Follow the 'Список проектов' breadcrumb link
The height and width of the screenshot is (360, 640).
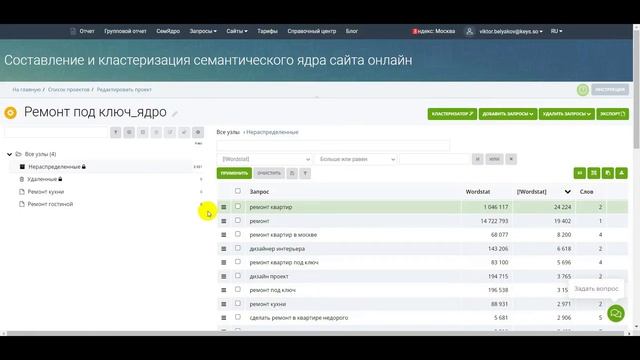(x=69, y=89)
